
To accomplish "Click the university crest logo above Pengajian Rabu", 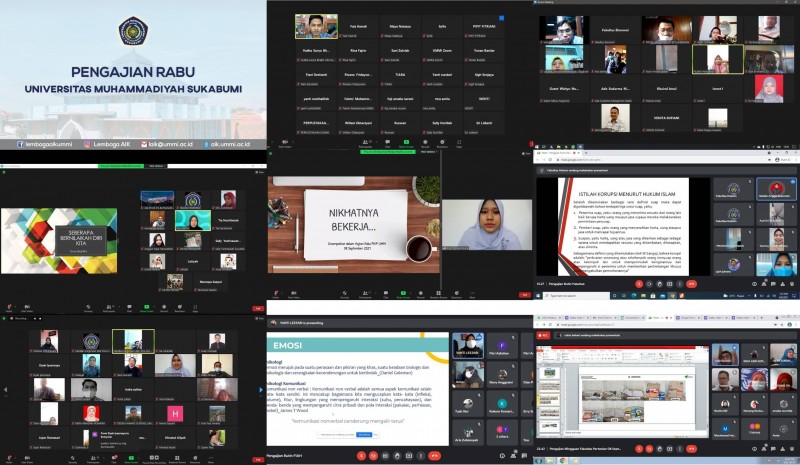I will (x=133, y=32).
